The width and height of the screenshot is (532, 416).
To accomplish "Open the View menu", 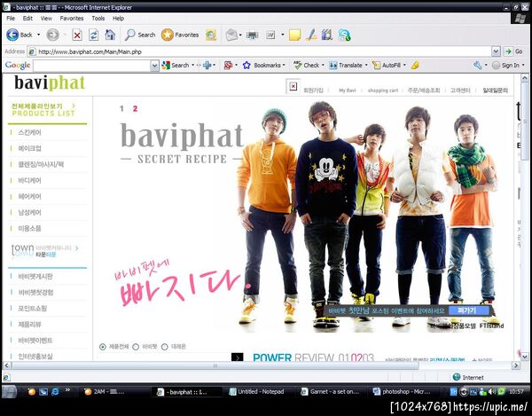I will pos(46,19).
